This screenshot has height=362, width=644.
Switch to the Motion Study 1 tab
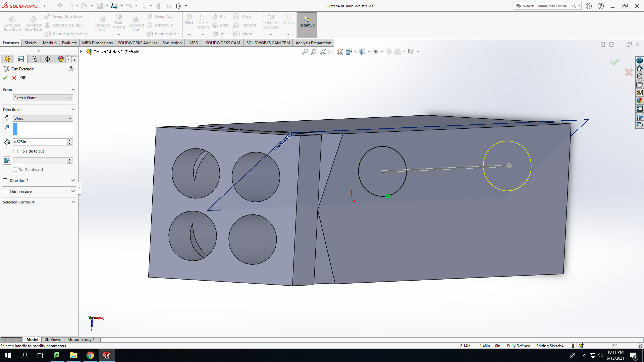[x=81, y=340]
